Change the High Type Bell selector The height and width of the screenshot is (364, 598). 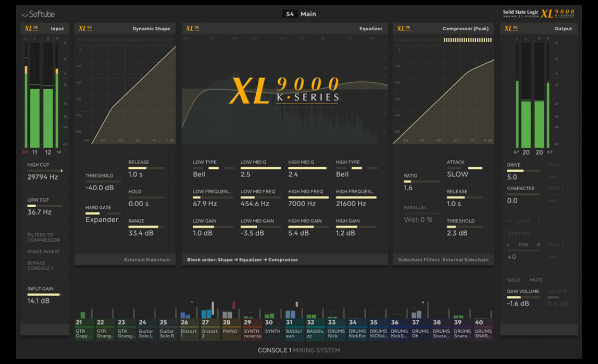click(x=357, y=168)
